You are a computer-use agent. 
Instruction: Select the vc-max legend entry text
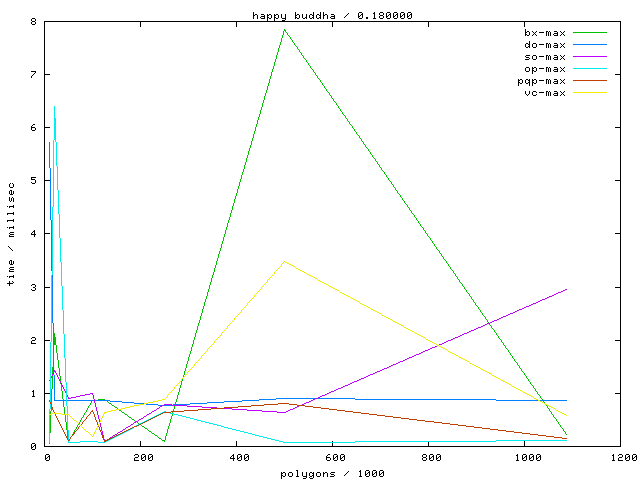coord(545,93)
